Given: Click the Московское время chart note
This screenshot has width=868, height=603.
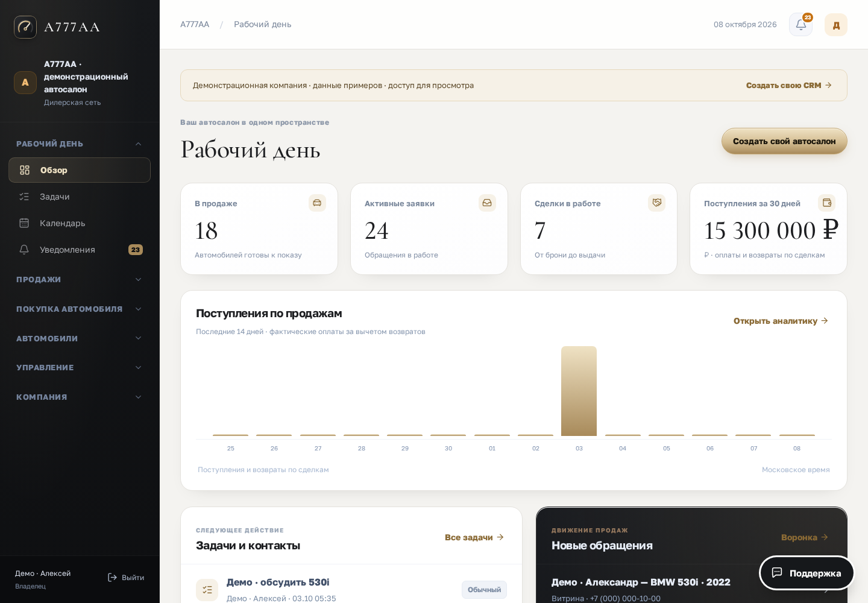Looking at the screenshot, I should point(796,470).
